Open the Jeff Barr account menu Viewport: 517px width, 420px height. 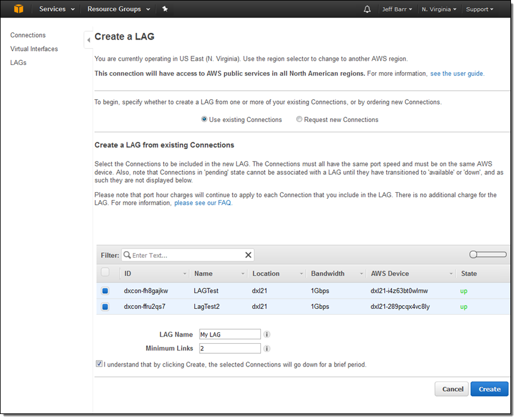pos(397,9)
